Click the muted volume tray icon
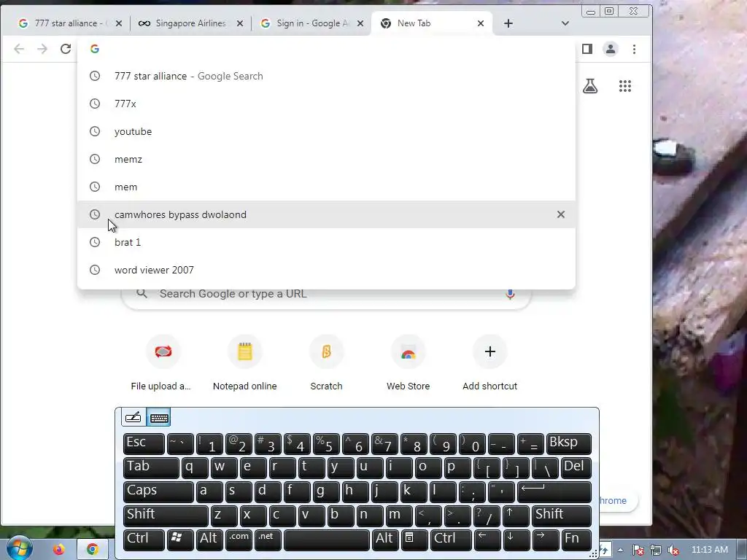The width and height of the screenshot is (747, 560). tap(673, 550)
